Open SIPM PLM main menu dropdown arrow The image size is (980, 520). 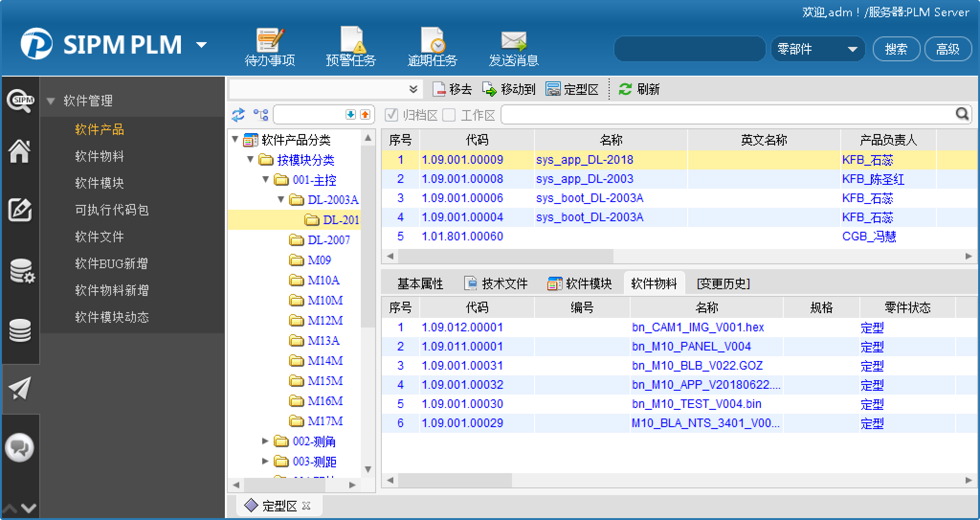[x=201, y=45]
